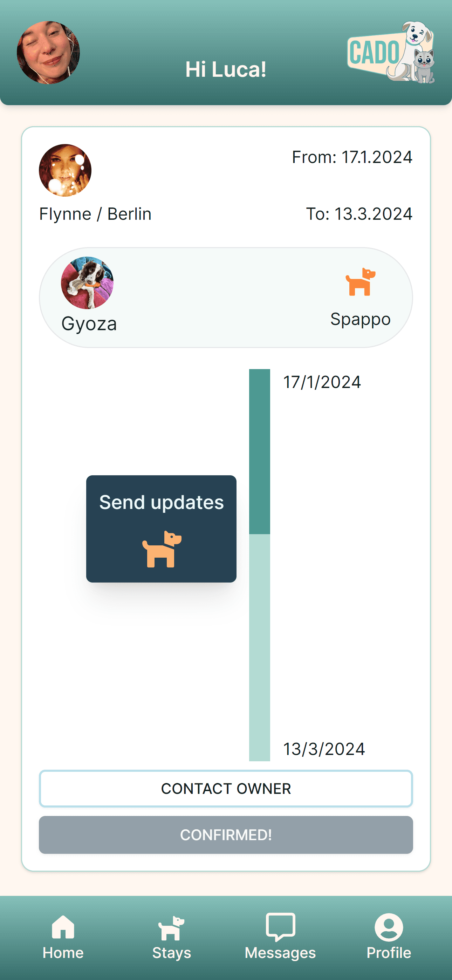Click Flynne's owner avatar photo
This screenshot has width=452, height=980.
pos(65,170)
